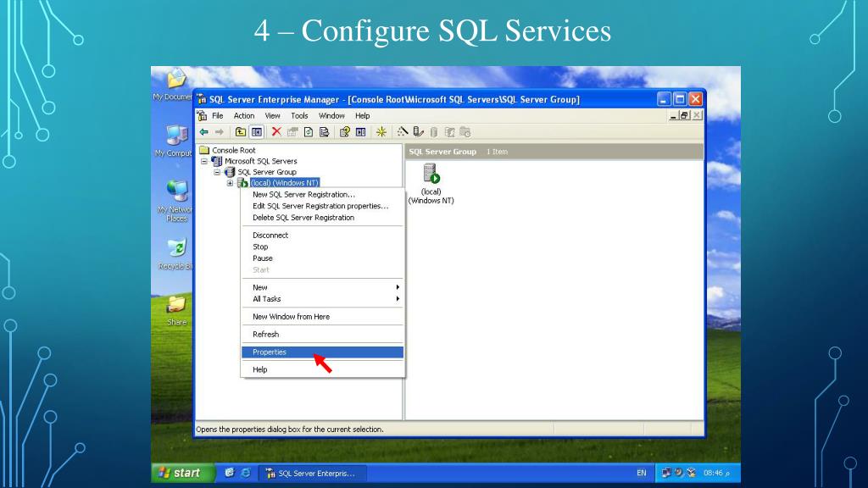
Task: Expand the (local) (Windows NT) tree node
Action: (230, 183)
